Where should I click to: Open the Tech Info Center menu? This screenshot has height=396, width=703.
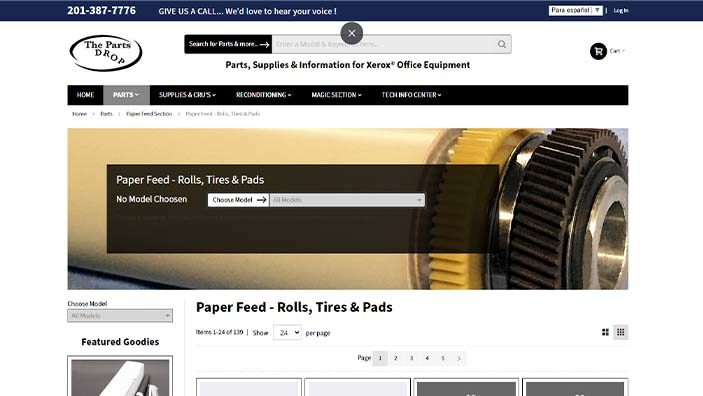412,95
